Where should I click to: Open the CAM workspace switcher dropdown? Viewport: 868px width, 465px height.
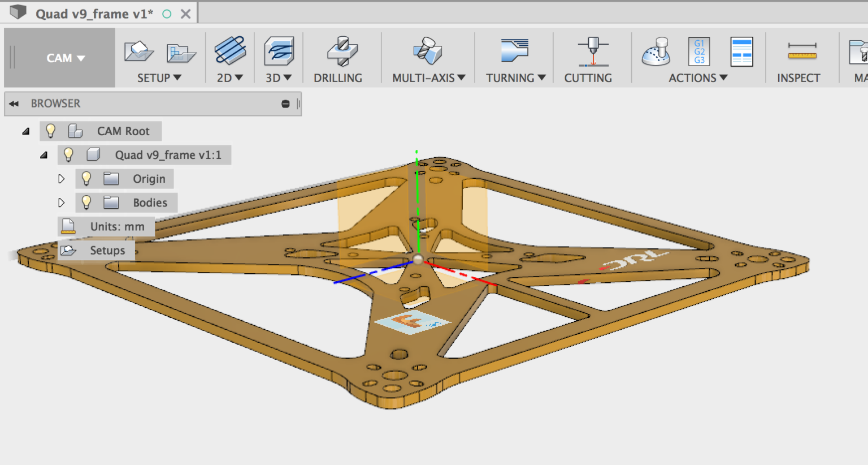pyautogui.click(x=65, y=58)
